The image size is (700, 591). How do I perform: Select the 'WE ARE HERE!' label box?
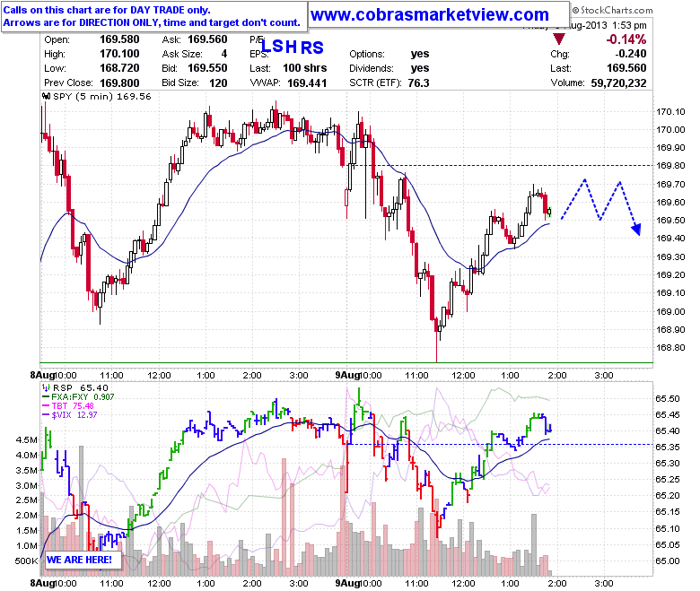pos(83,560)
